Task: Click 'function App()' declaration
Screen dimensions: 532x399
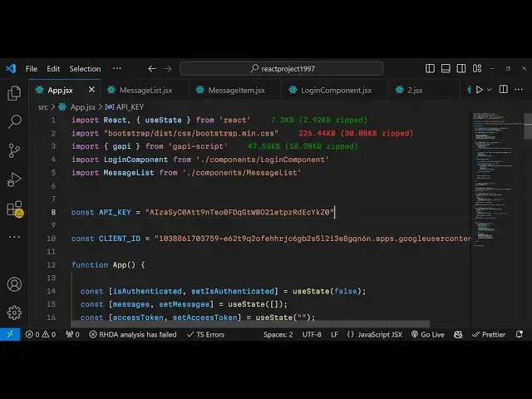Action: pos(103,265)
